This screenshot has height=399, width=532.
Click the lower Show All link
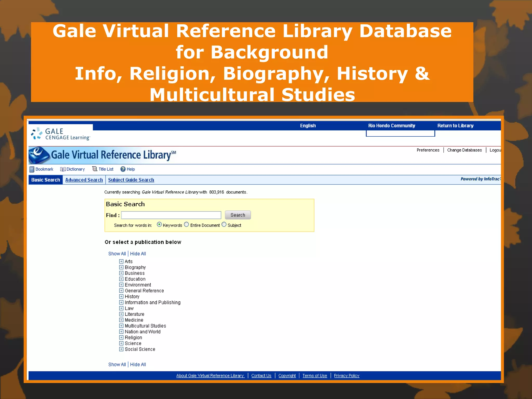117,364
